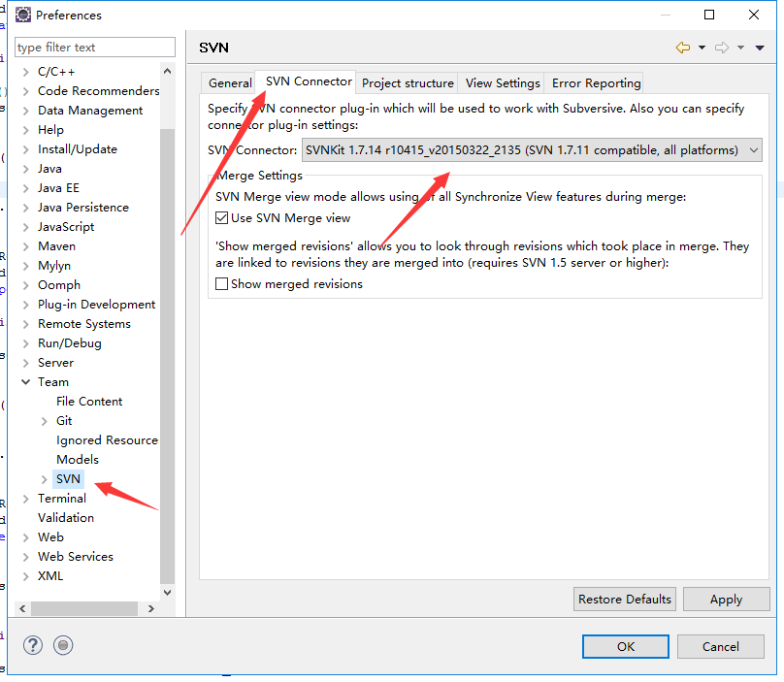The height and width of the screenshot is (682, 784).
Task: Expand the Web Services node
Action: [26, 557]
